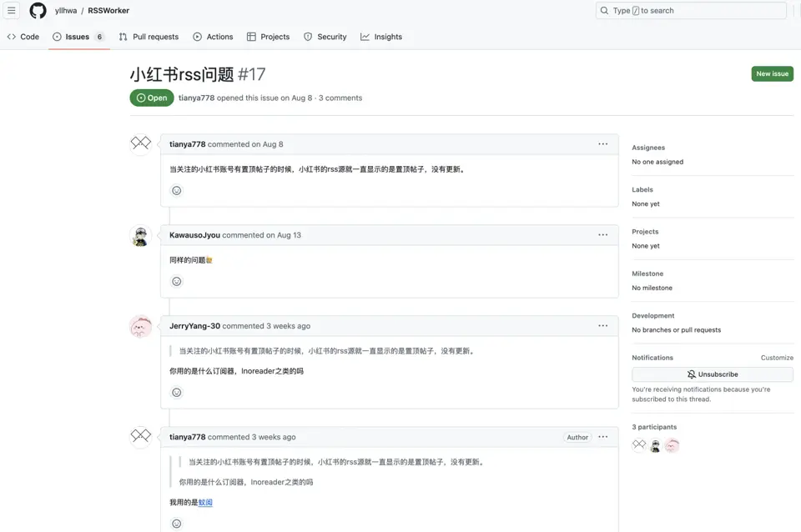801x532 pixels.
Task: Switch to the Issues tab
Action: [x=78, y=37]
